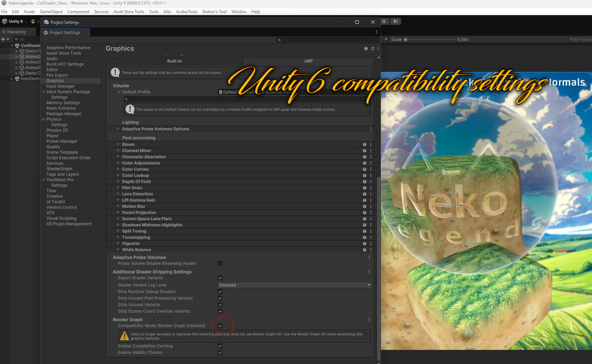The width and height of the screenshot is (592, 364).
Task: Uncheck Strip Unused Variants
Action: pos(220,305)
